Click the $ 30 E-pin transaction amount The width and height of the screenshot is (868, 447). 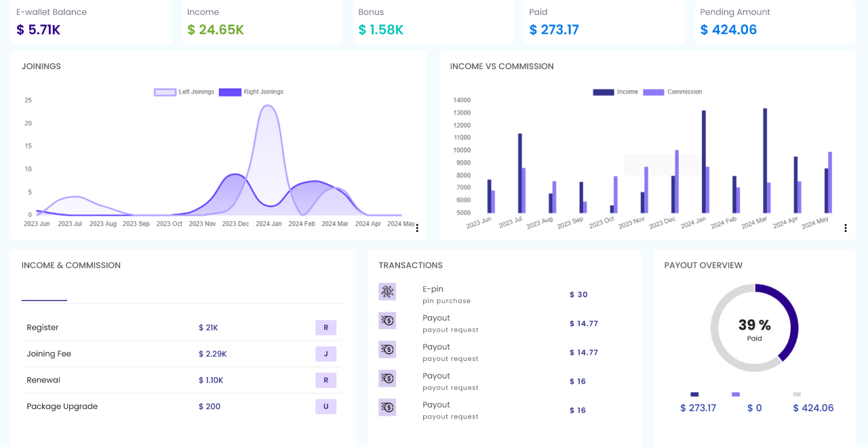coord(578,294)
